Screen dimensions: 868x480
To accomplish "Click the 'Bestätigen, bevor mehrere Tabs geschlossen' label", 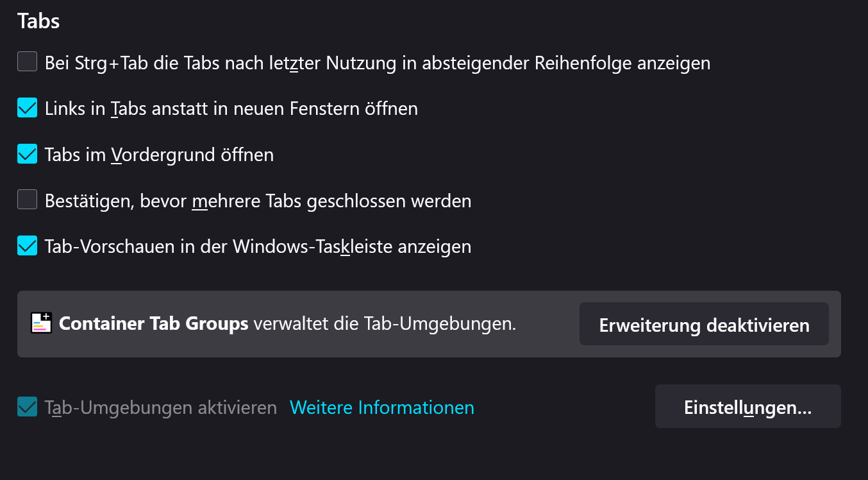I will pos(258,201).
